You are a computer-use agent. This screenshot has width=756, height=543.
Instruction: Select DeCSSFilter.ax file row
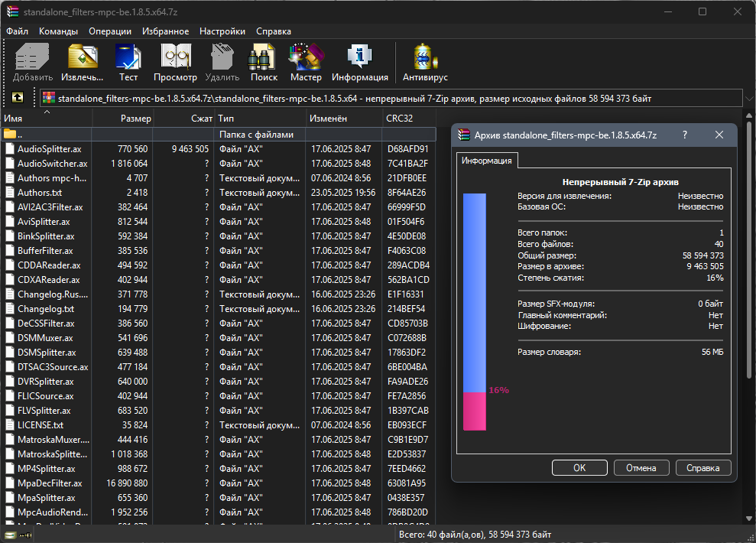218,323
